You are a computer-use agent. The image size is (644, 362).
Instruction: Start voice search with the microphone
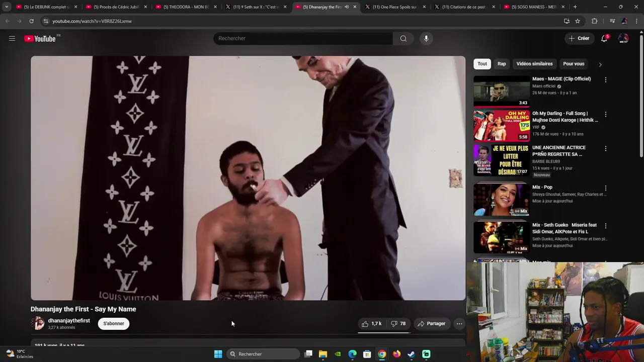tap(426, 39)
